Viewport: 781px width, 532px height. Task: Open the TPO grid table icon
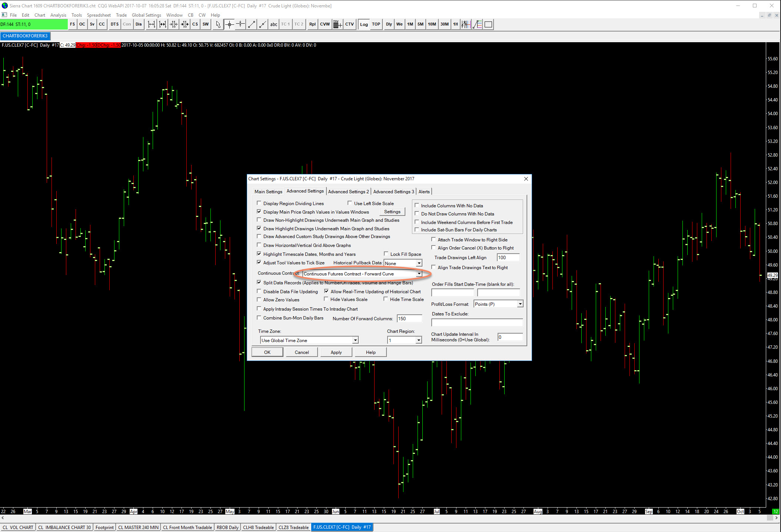click(x=337, y=24)
